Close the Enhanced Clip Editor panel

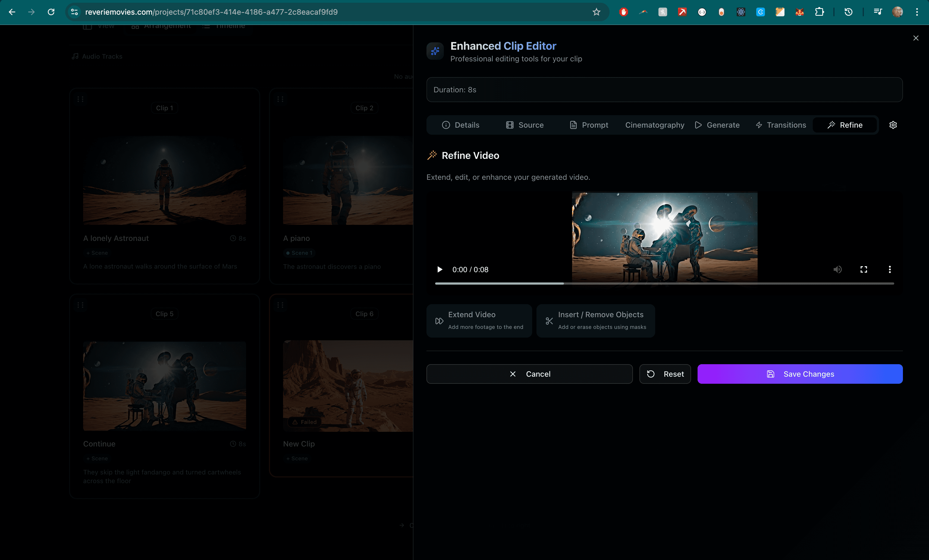tap(916, 38)
